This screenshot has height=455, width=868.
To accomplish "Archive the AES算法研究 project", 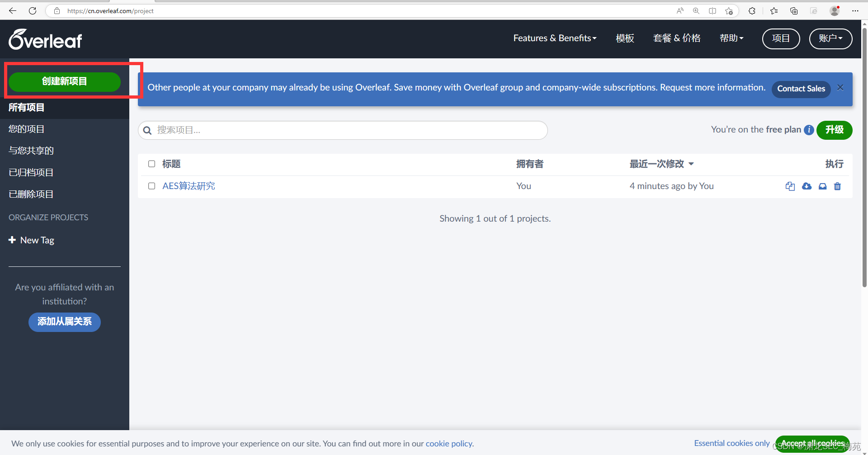I will tap(822, 186).
